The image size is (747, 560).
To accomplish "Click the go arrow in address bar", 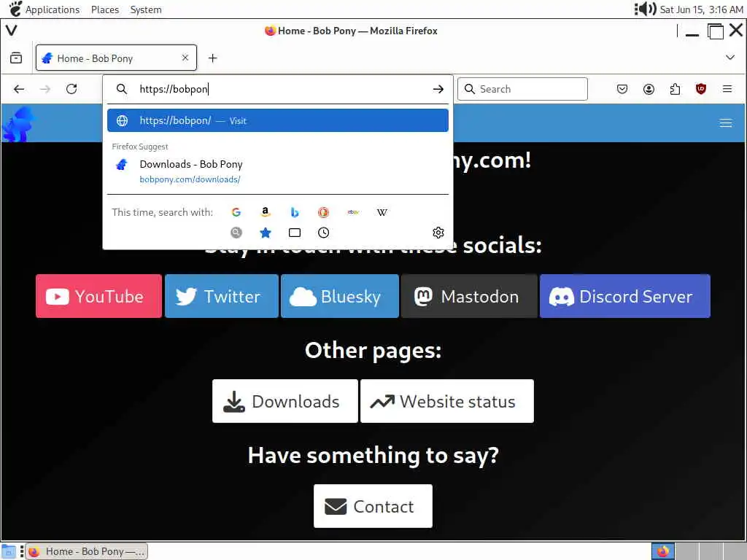I will pos(438,89).
